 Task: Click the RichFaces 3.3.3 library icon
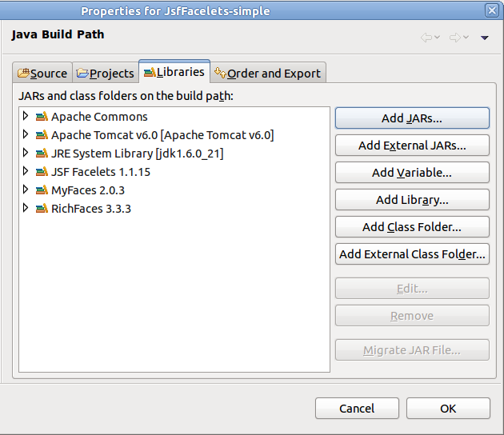click(42, 209)
